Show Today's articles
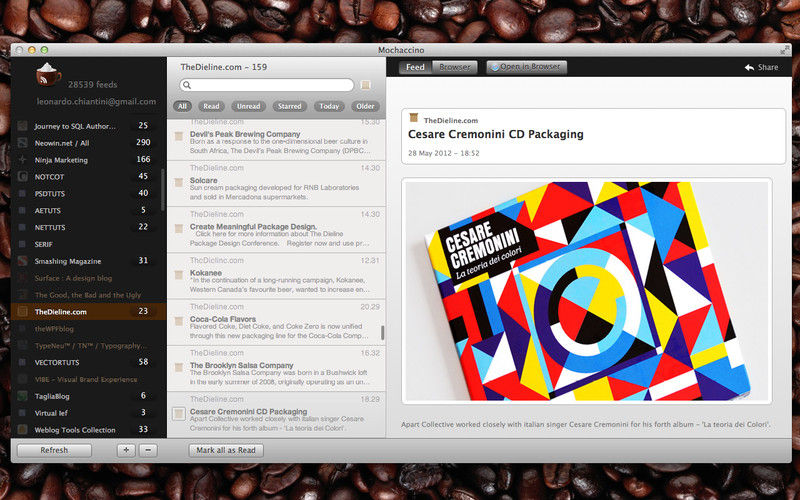The image size is (800, 500). (329, 106)
